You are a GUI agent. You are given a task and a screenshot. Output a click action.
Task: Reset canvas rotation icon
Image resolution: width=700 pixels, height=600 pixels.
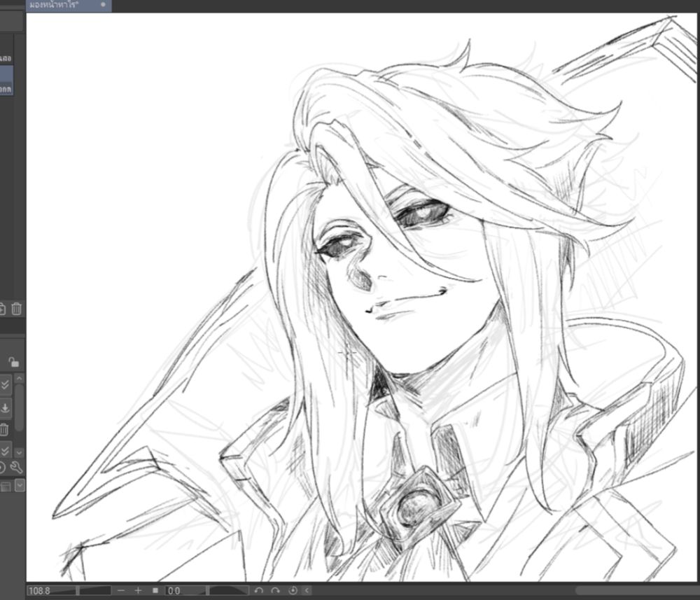point(293,590)
